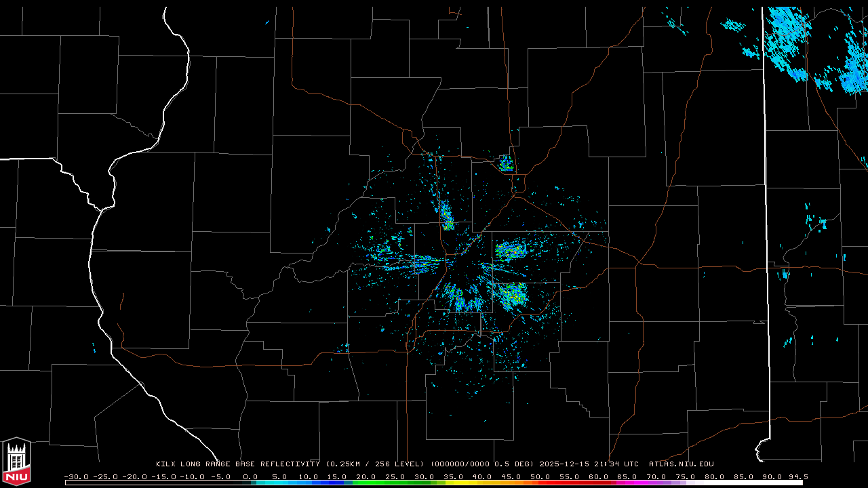The image size is (868, 488).
Task: Click the yellow 35.0 dBZ section of color scale
Action: pyautogui.click(x=454, y=483)
